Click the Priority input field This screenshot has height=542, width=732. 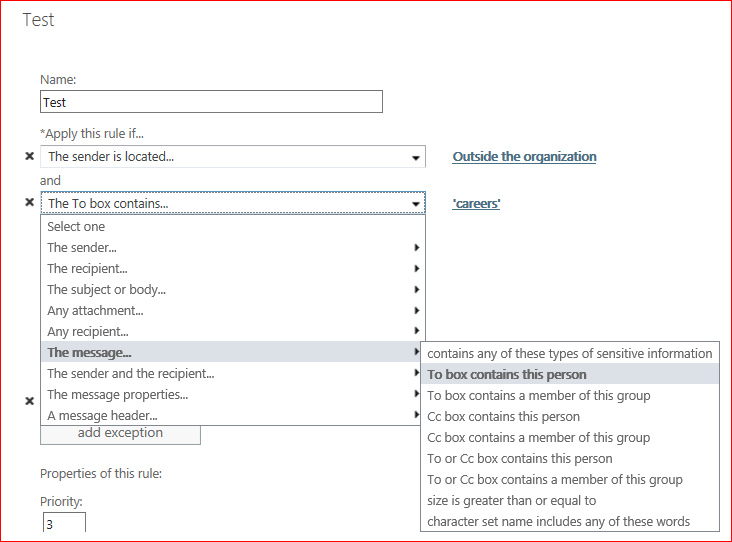(64, 523)
